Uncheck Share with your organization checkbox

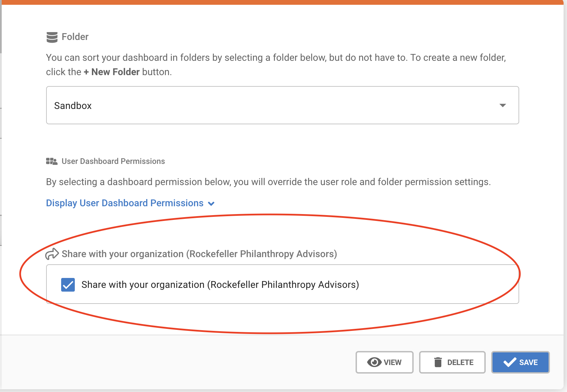tap(68, 284)
